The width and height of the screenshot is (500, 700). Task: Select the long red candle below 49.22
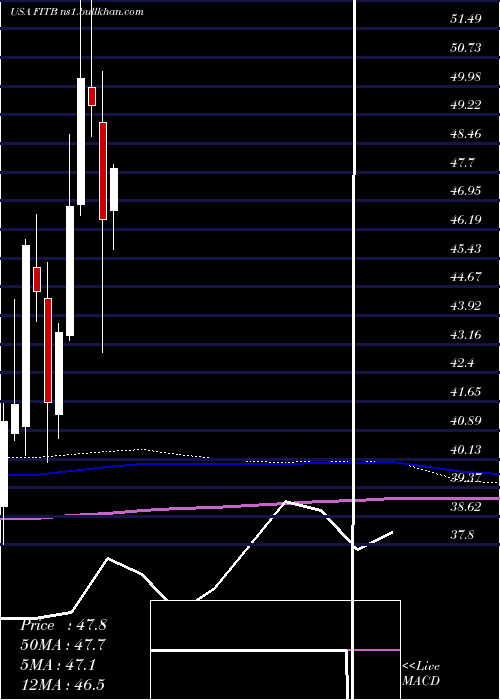[103, 171]
